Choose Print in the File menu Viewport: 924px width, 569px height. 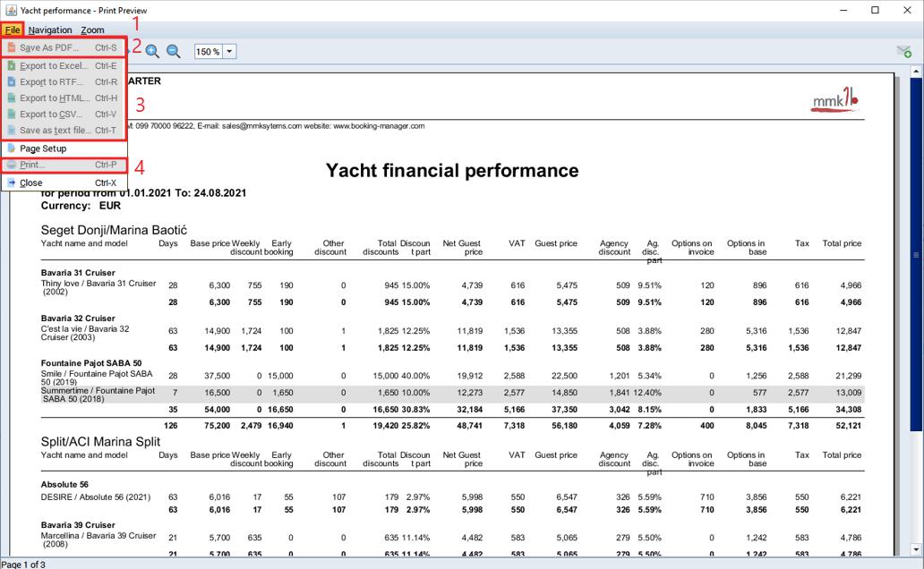point(64,165)
